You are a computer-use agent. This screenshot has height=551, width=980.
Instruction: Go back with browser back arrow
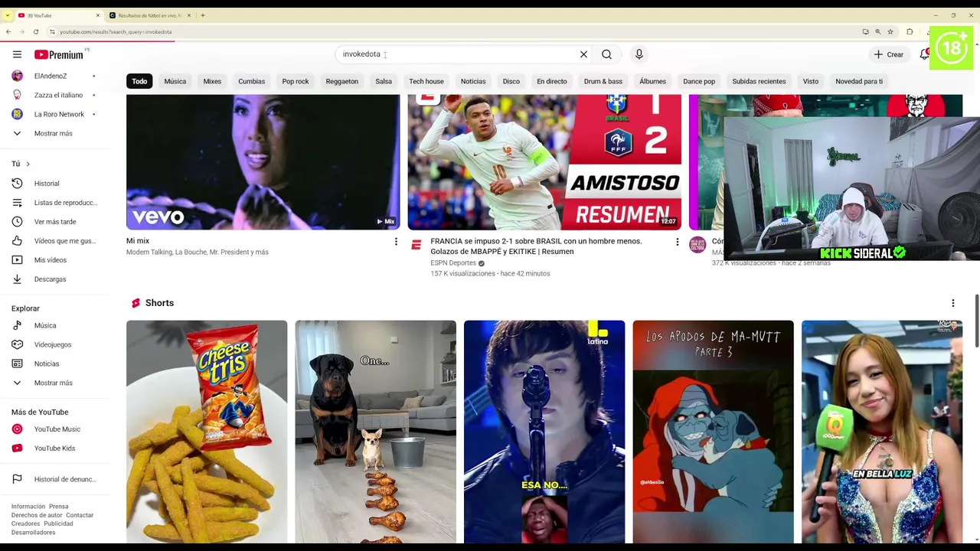point(8,31)
